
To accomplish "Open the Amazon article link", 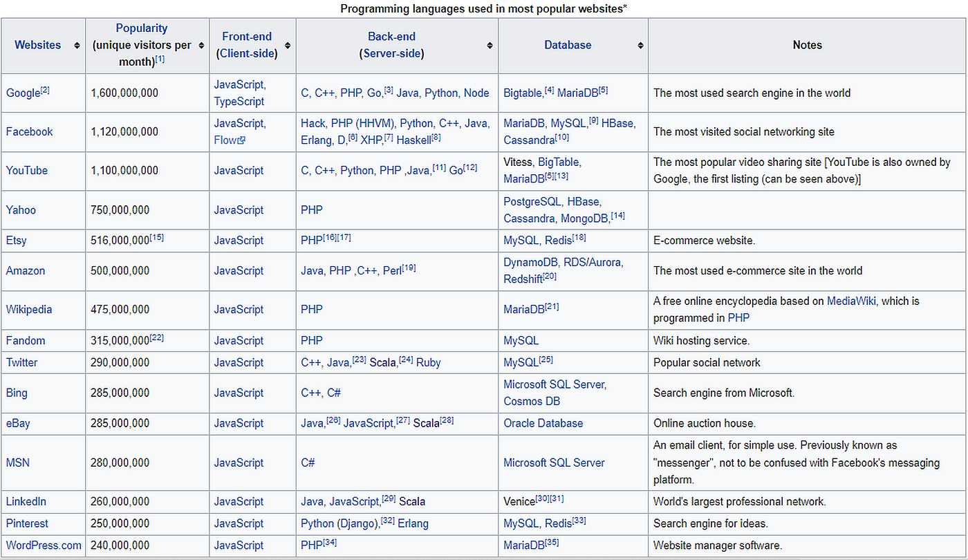I will [26, 271].
